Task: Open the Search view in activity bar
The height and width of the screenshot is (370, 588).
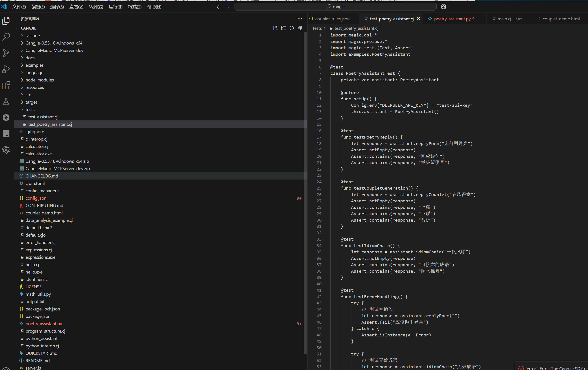Action: (6, 37)
